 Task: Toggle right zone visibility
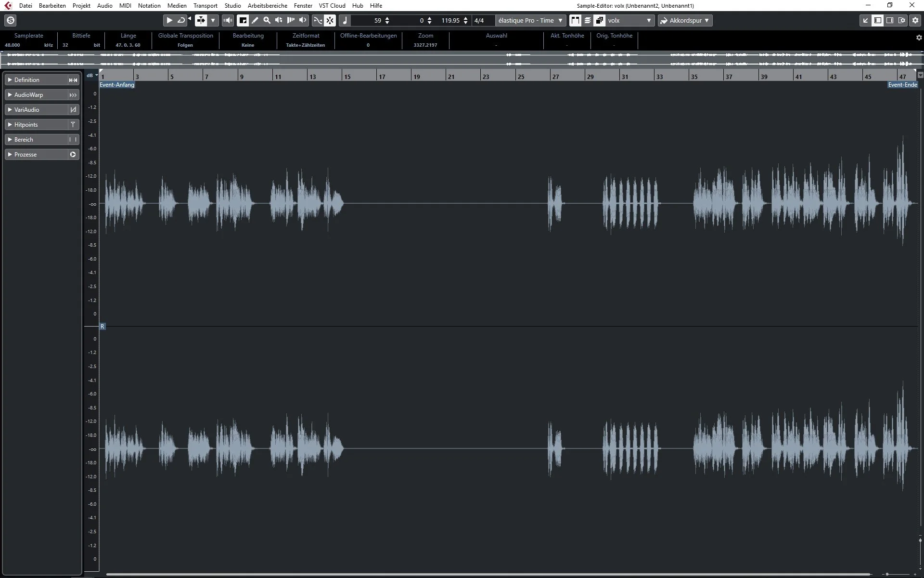click(x=890, y=20)
